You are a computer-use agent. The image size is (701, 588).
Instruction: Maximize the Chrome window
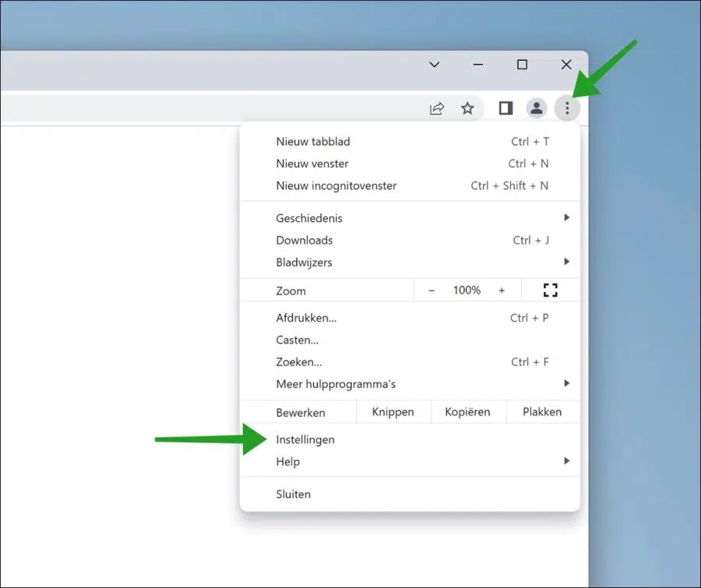tap(522, 65)
